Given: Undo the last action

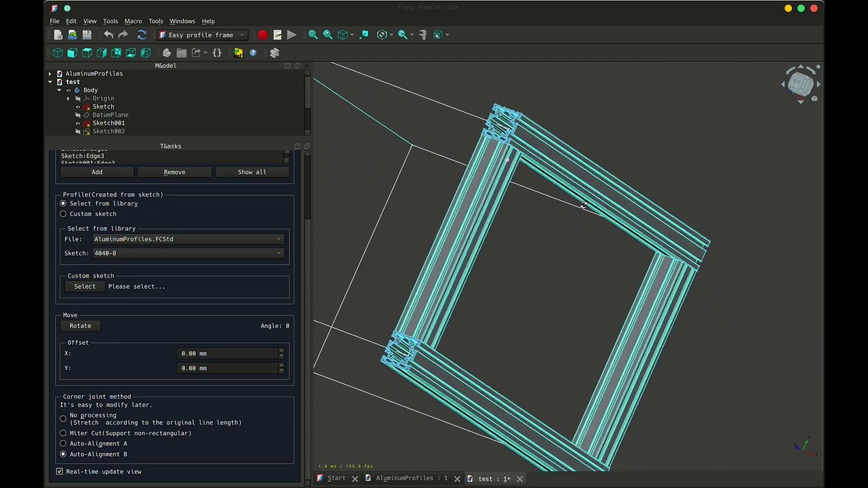Looking at the screenshot, I should click(108, 35).
